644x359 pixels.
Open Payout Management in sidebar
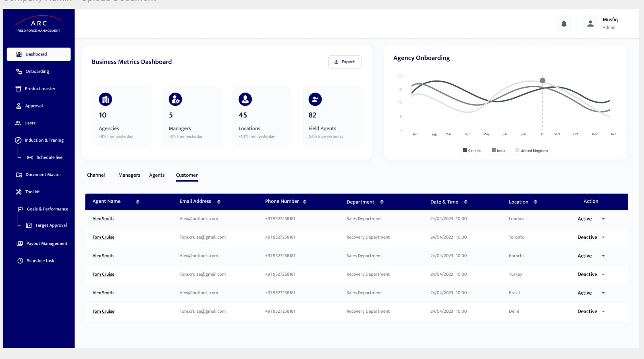click(47, 243)
